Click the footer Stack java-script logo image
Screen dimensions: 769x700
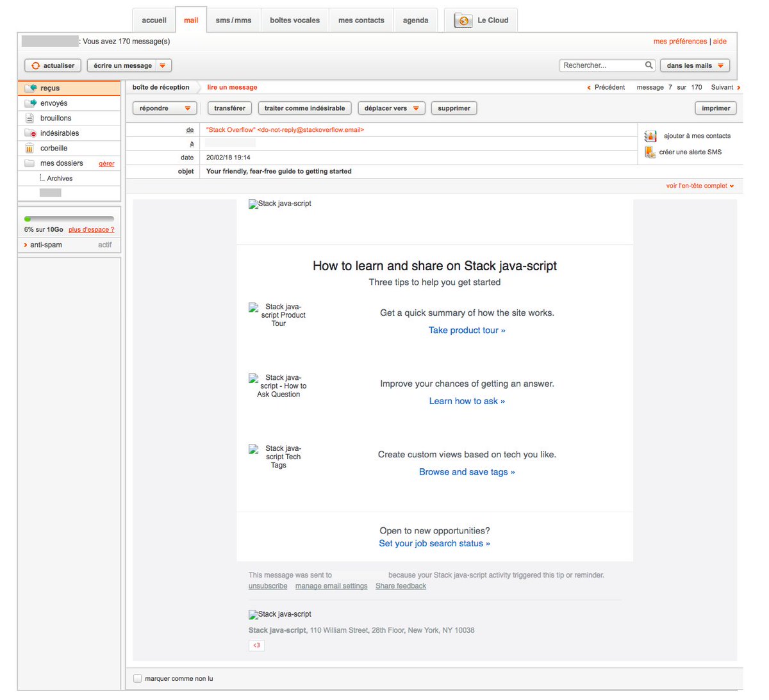[x=280, y=614]
